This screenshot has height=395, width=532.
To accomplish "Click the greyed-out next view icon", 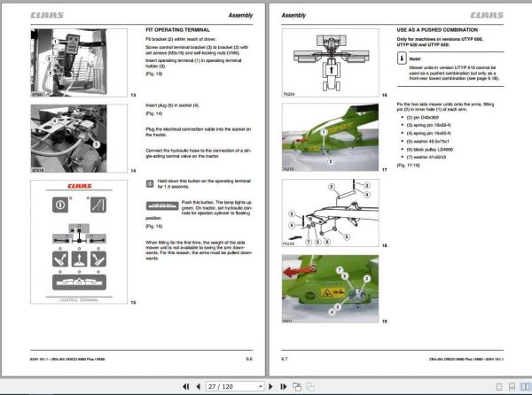I will coord(310,386).
